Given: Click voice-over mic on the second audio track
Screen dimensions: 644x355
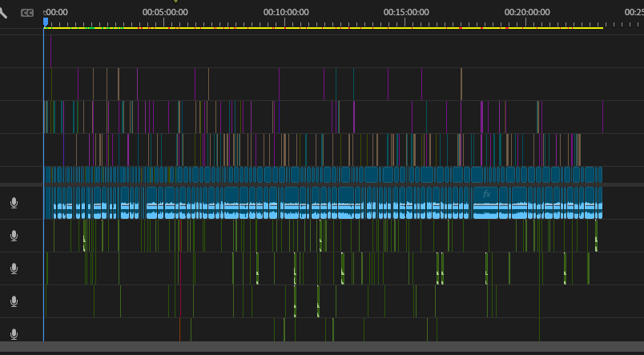Looking at the screenshot, I should pyautogui.click(x=14, y=236).
